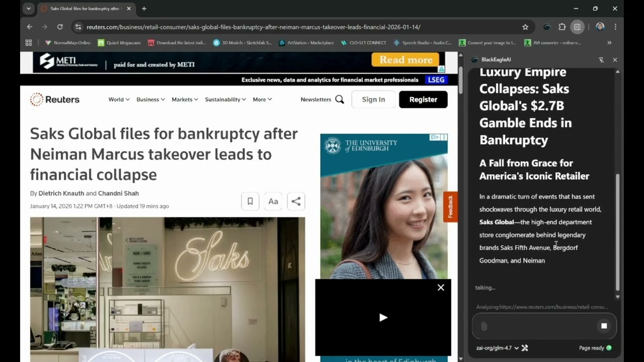Open the 3D Models - Sketchfab bookmark
The width and height of the screenshot is (644, 362).
click(242, 43)
